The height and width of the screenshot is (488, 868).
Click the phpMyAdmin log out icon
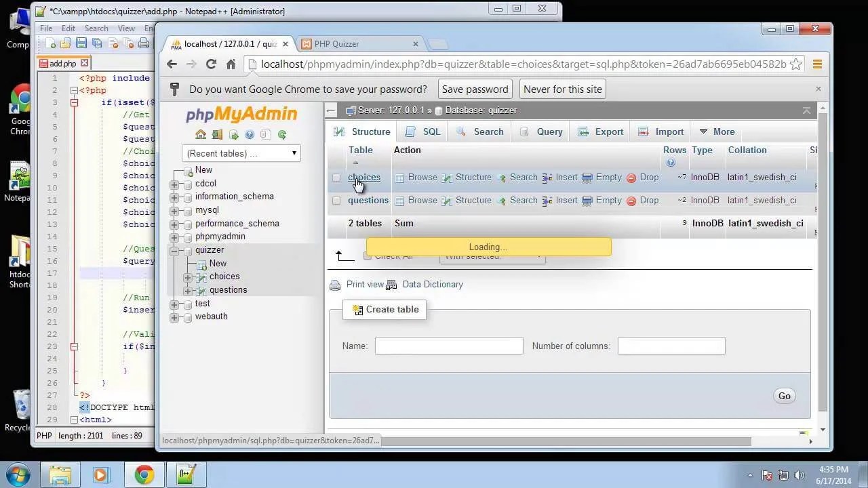pos(217,134)
